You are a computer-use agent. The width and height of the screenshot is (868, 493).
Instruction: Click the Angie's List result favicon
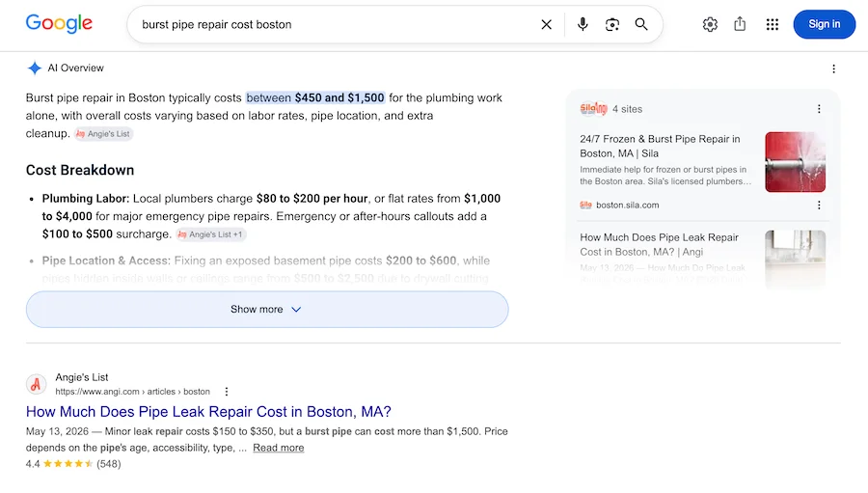[36, 384]
